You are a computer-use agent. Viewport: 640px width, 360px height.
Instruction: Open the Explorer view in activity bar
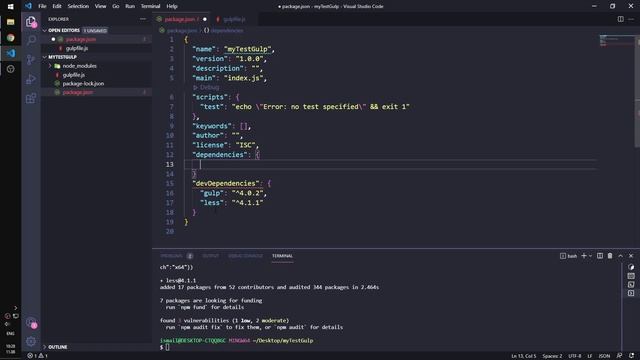(x=31, y=22)
